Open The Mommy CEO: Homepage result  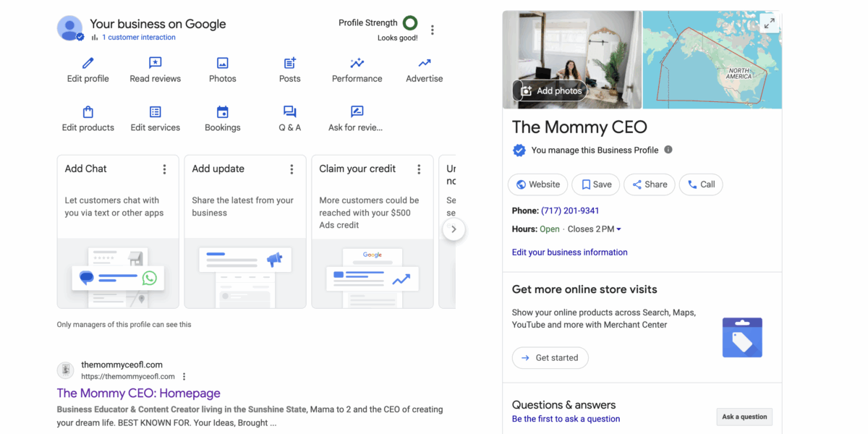tap(138, 393)
